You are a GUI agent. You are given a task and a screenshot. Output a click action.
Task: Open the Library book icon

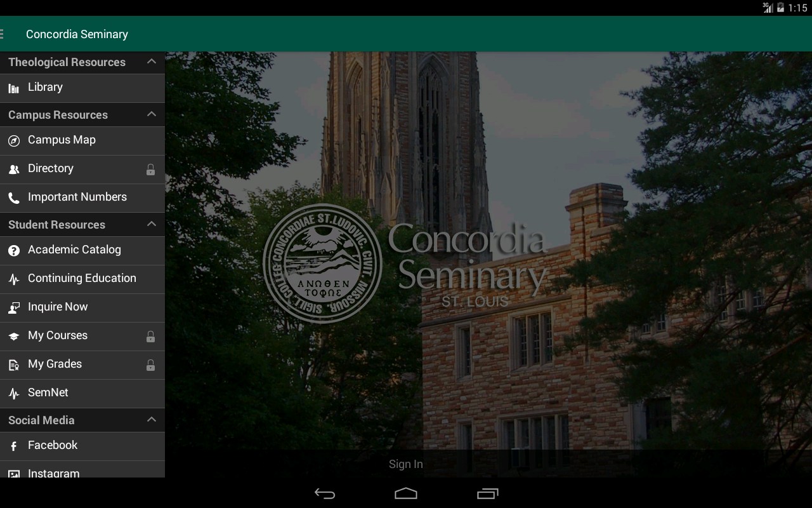click(14, 88)
